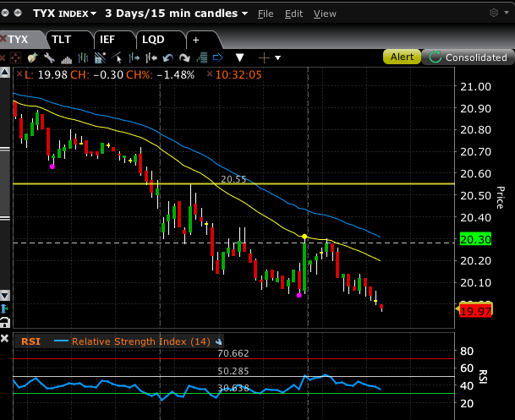Click Relative Strength Index (14) legend text
Viewport: 515px width, 420px height.
[x=141, y=341]
